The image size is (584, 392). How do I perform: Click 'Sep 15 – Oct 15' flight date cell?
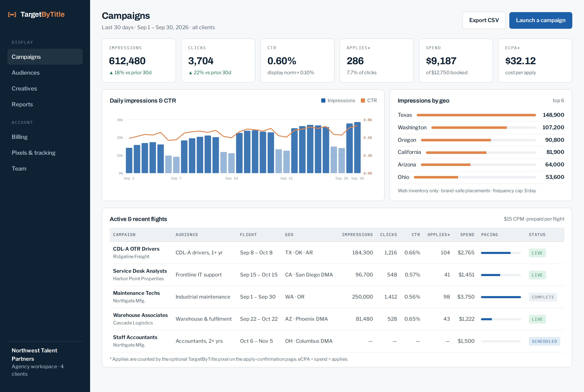pyautogui.click(x=259, y=275)
